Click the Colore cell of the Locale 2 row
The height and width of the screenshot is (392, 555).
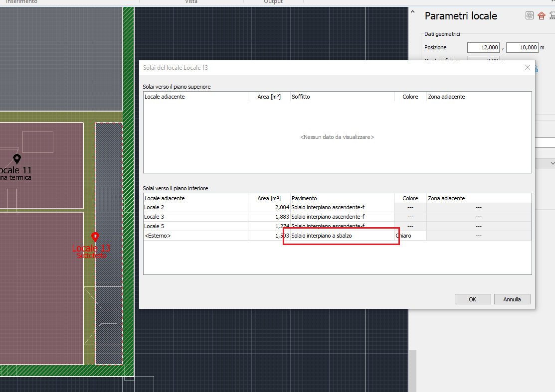tap(410, 207)
